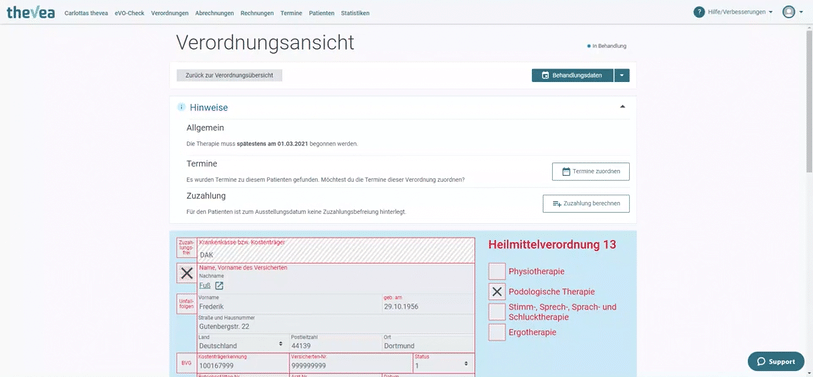Expand the Behandlungsdaten dropdown arrow
The width and height of the screenshot is (813, 377).
[x=622, y=76]
